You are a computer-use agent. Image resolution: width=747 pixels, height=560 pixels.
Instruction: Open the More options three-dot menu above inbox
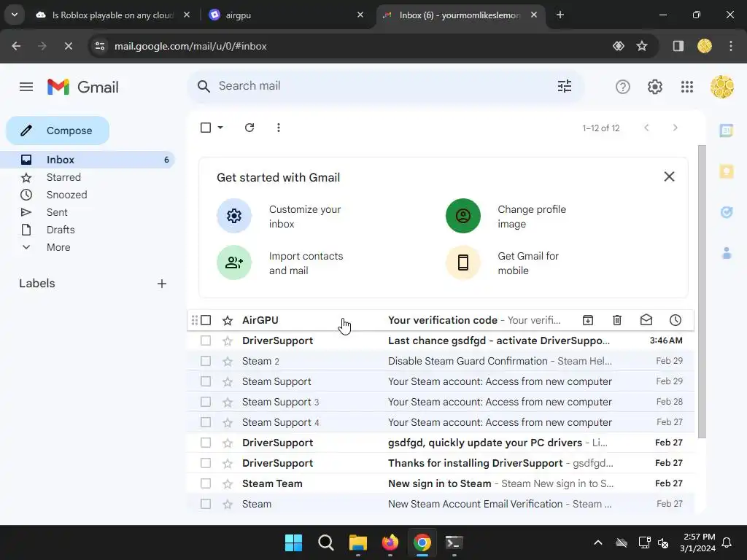pyautogui.click(x=278, y=128)
